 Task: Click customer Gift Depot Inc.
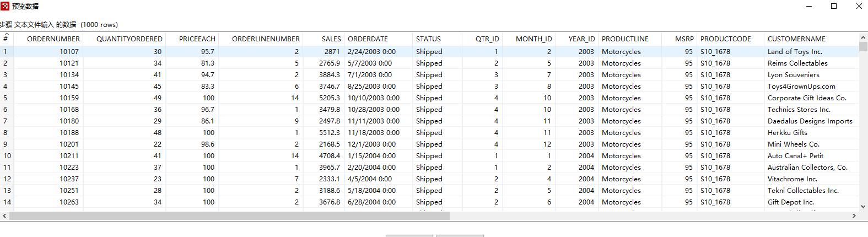tap(790, 202)
